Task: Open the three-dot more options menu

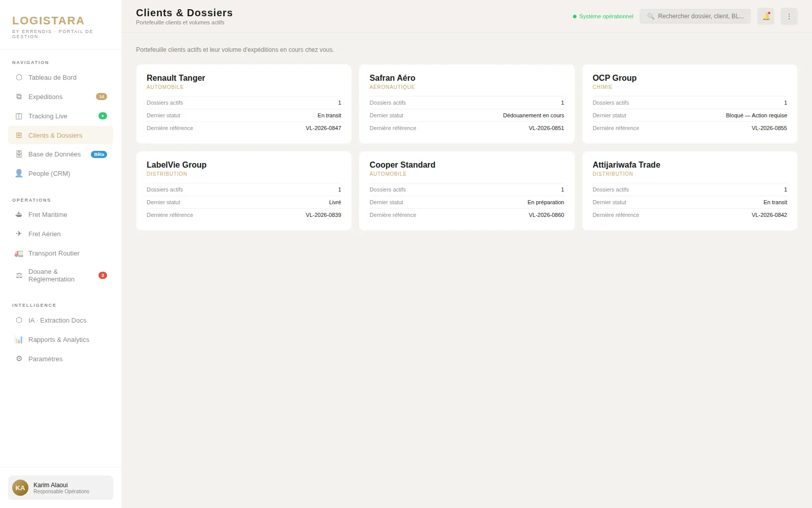Action: [x=789, y=16]
